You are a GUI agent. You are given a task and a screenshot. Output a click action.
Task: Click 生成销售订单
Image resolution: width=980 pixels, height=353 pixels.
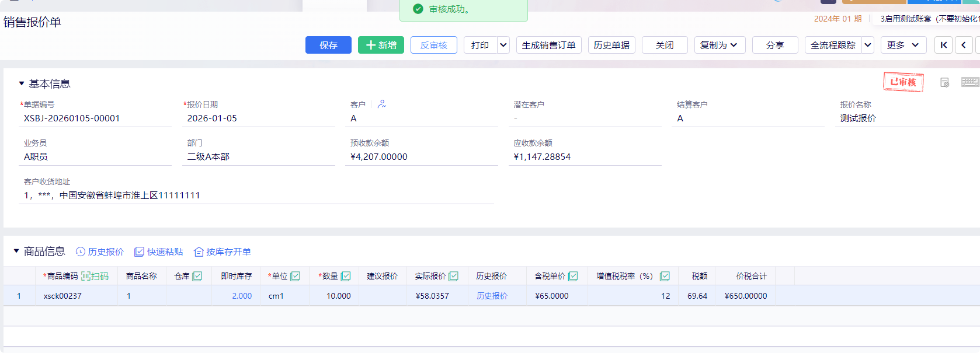pyautogui.click(x=548, y=45)
